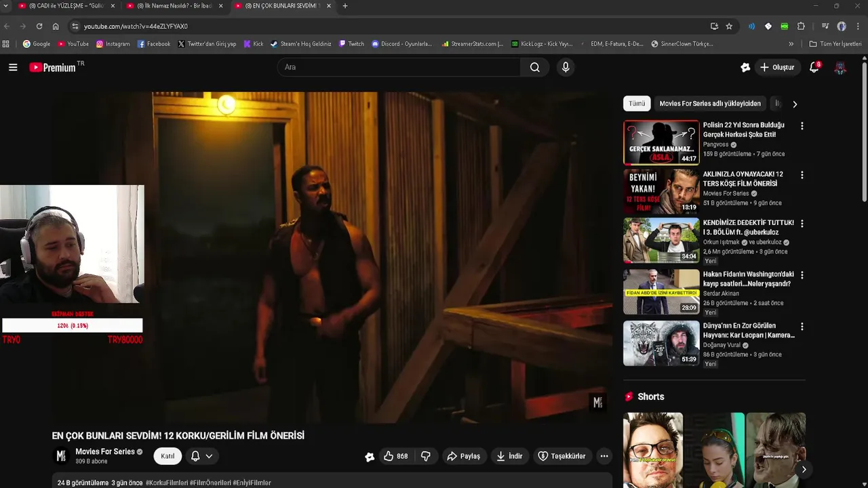
Task: Open the notifications bell in the YouTube header
Action: [x=814, y=67]
